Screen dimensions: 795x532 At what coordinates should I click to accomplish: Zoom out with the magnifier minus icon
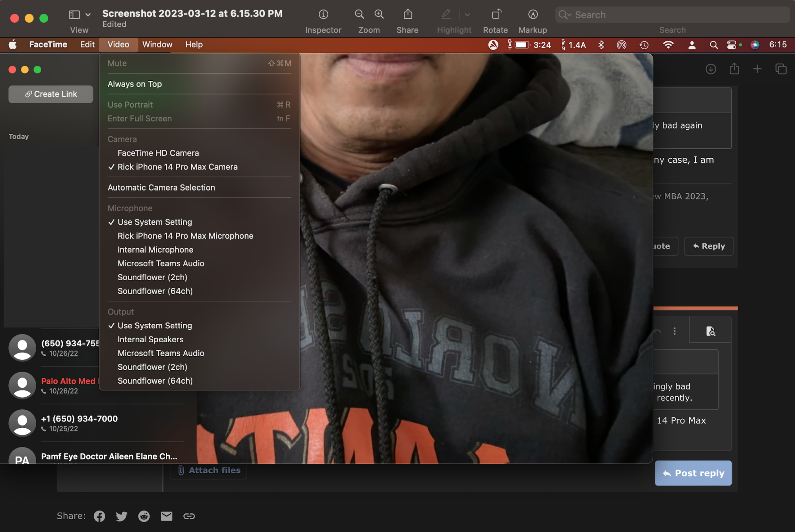[x=359, y=15]
